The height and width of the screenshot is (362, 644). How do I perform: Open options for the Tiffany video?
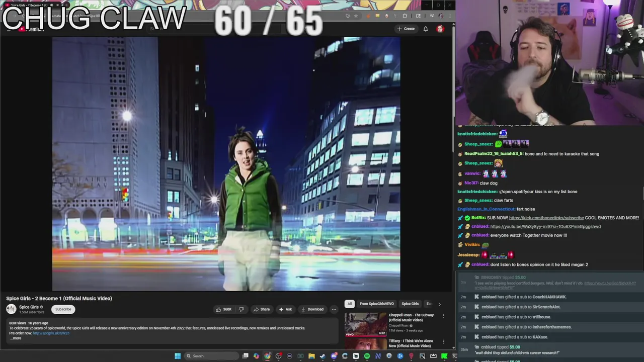(x=443, y=342)
